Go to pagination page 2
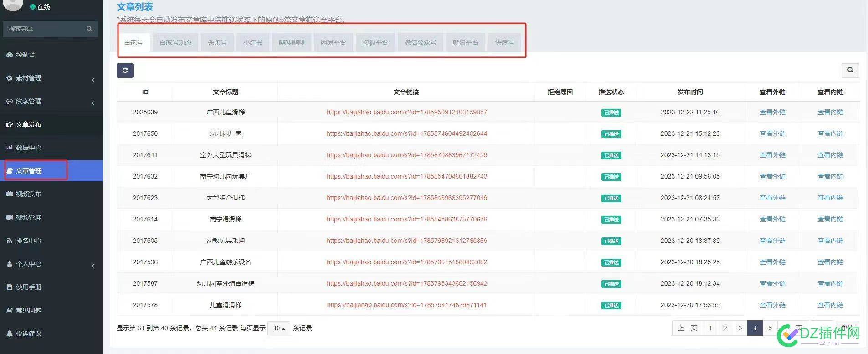The width and height of the screenshot is (868, 354). point(725,328)
